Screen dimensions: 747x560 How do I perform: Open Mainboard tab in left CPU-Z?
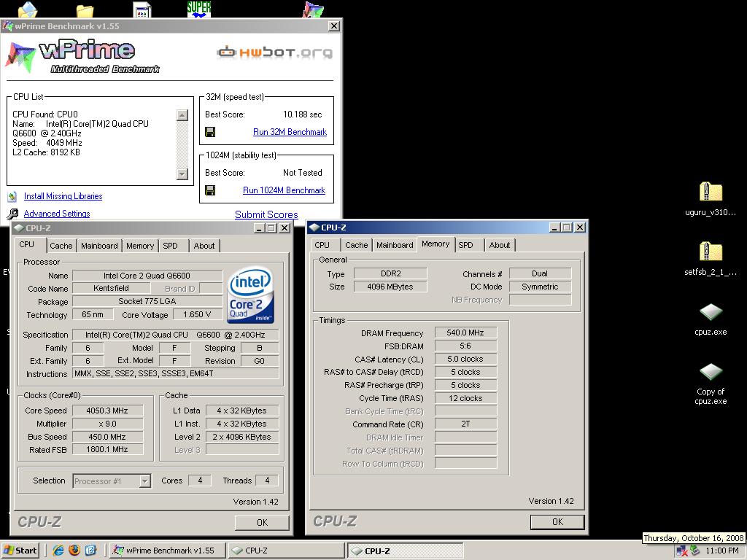click(99, 246)
